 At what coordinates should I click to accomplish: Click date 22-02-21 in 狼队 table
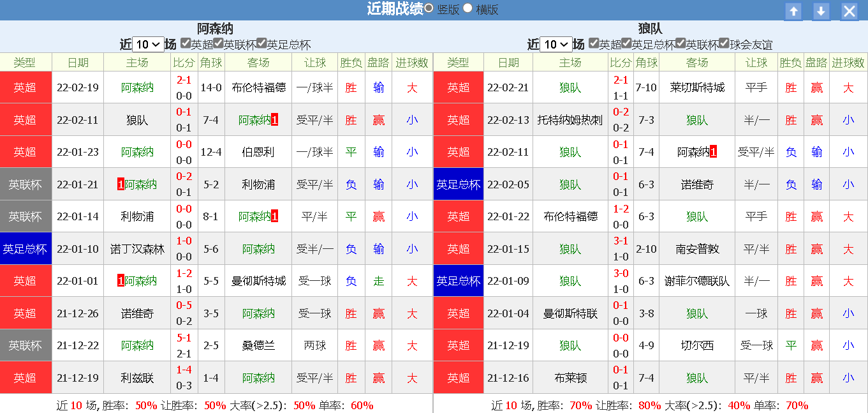[508, 87]
